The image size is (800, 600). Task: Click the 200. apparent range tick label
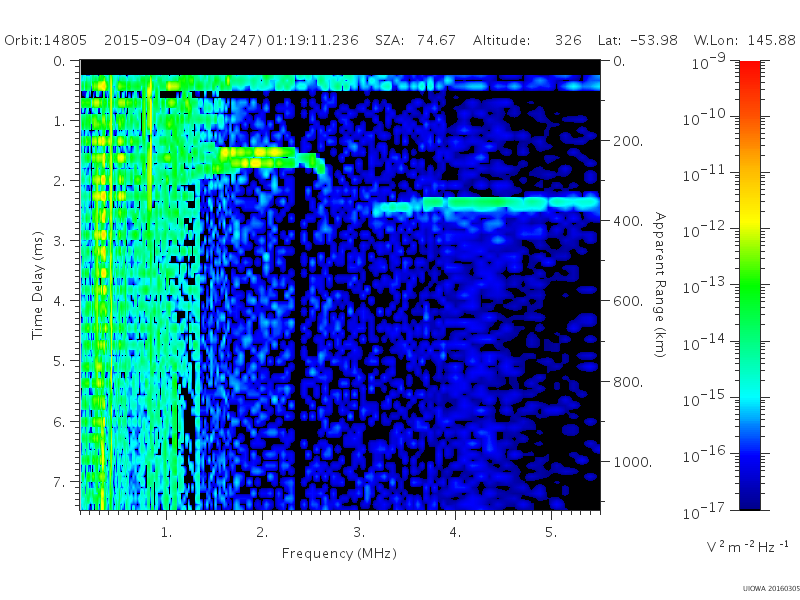(628, 141)
